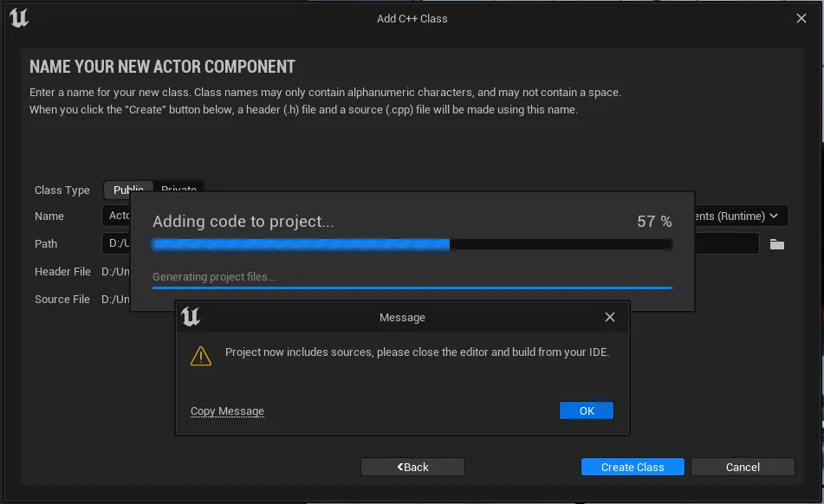This screenshot has height=504, width=824.
Task: Click the yellow warning triangle icon
Action: (x=201, y=355)
